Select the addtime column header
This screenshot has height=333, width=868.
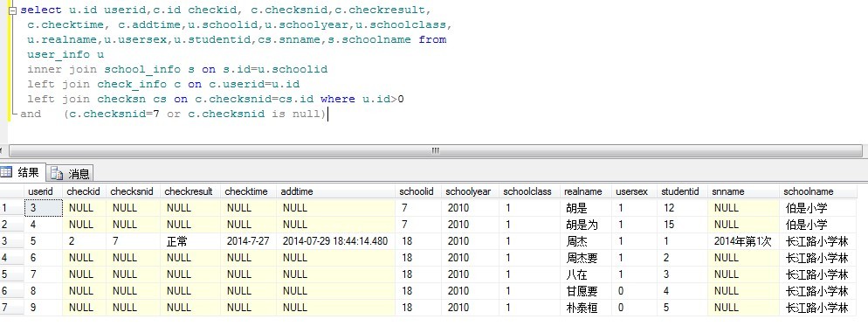[336, 191]
